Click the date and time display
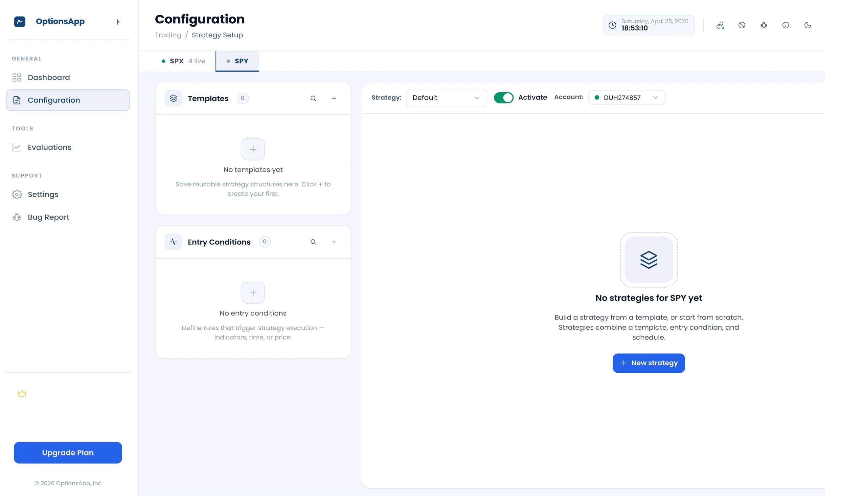Screen dimensions: 841x504 [x=648, y=25]
